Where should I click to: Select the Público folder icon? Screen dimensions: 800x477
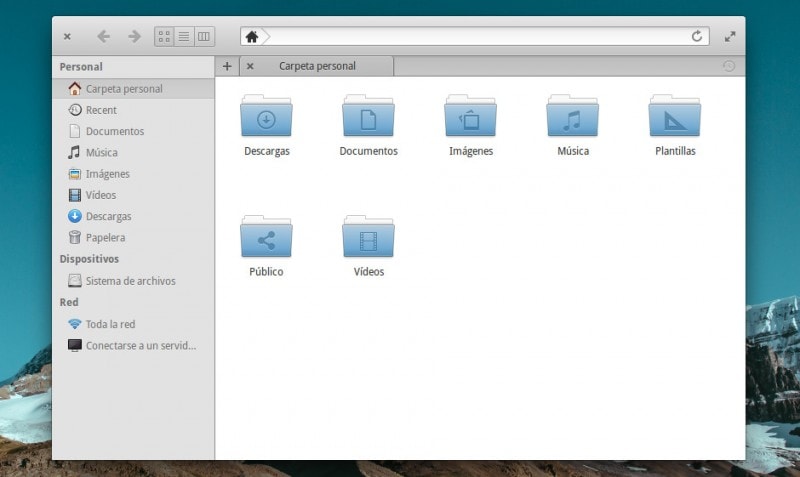point(266,237)
